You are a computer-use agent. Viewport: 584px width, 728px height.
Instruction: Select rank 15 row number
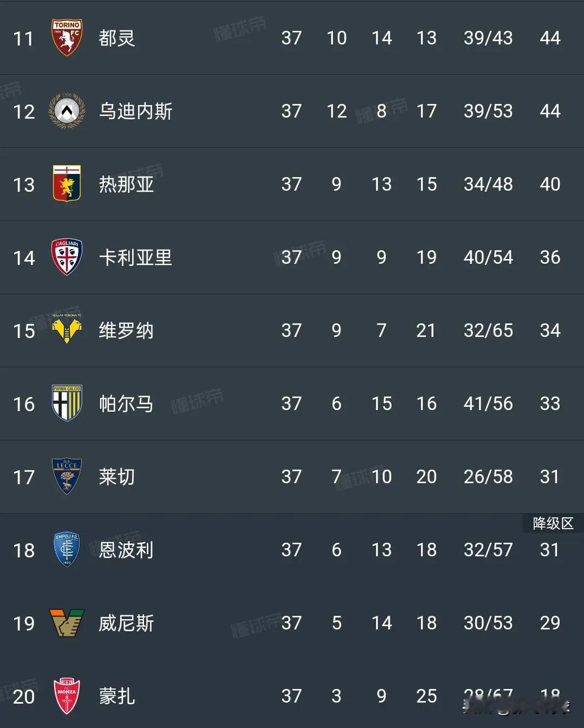coord(24,331)
